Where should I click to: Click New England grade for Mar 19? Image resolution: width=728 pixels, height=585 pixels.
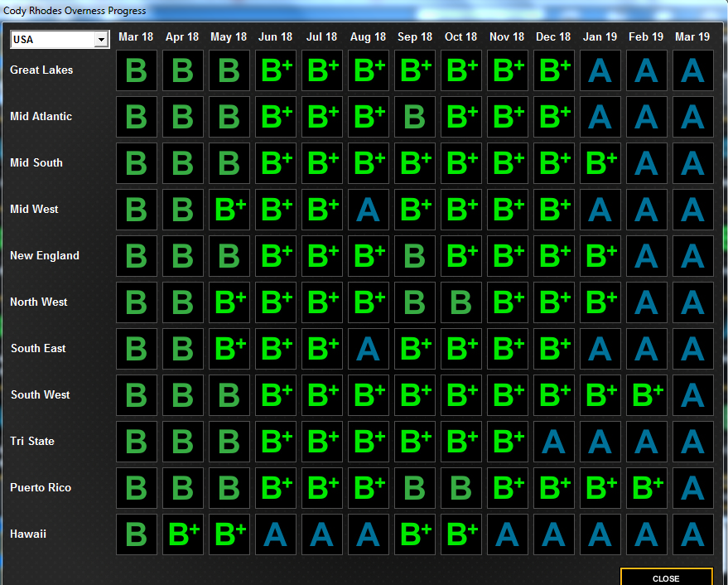tap(693, 256)
